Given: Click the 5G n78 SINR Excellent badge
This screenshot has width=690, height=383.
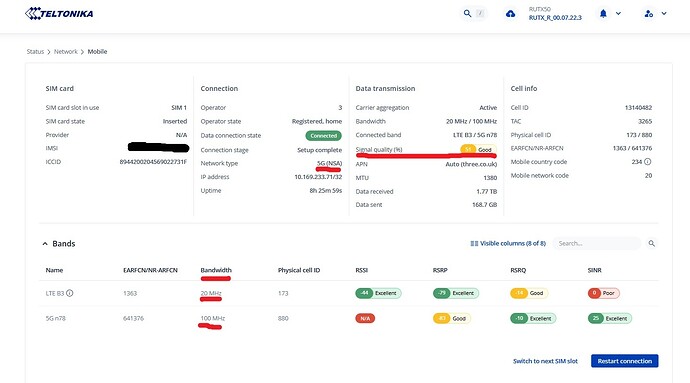Looking at the screenshot, I should (x=609, y=318).
